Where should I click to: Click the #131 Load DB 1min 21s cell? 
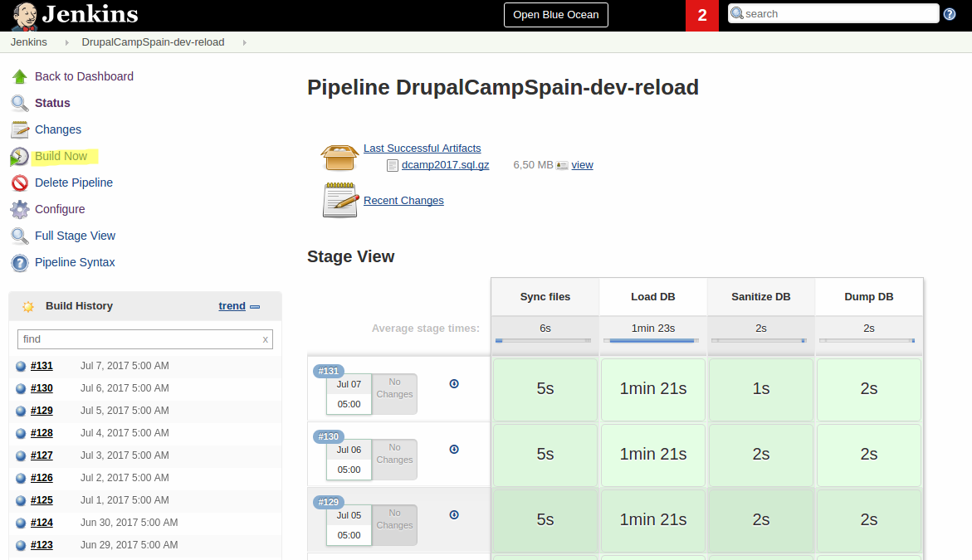(653, 389)
